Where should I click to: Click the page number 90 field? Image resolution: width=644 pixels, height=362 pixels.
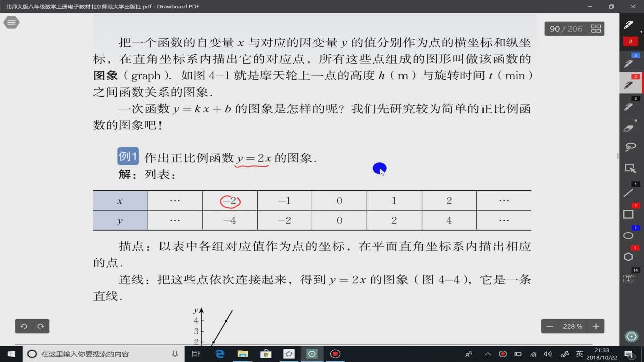[x=555, y=29]
